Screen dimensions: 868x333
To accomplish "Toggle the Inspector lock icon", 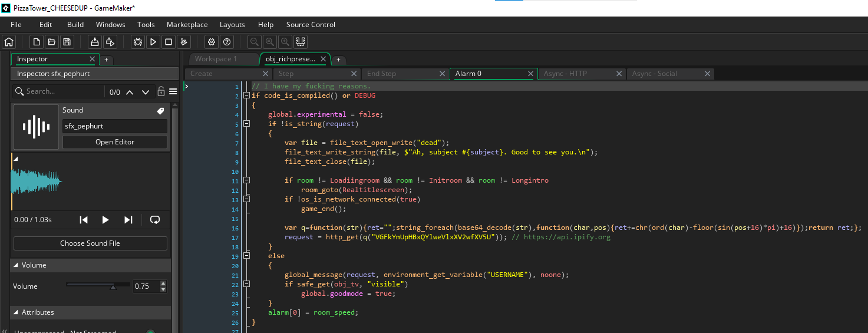I will (161, 92).
